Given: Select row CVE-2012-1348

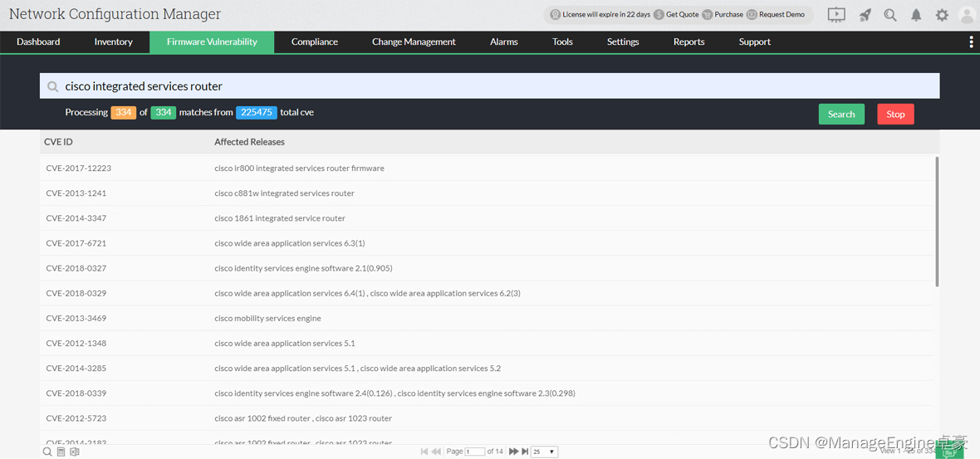Looking at the screenshot, I should 487,344.
